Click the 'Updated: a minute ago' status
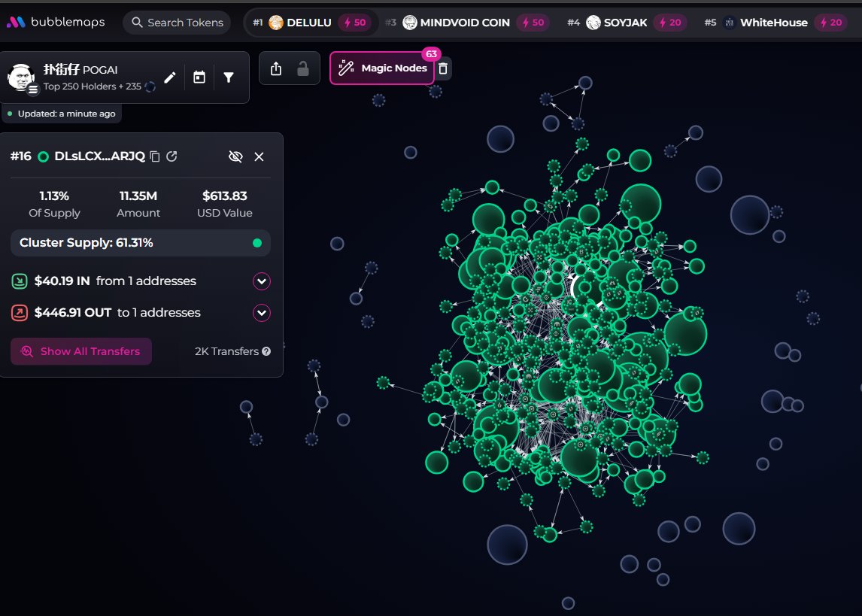This screenshot has height=616, width=862. point(62,114)
